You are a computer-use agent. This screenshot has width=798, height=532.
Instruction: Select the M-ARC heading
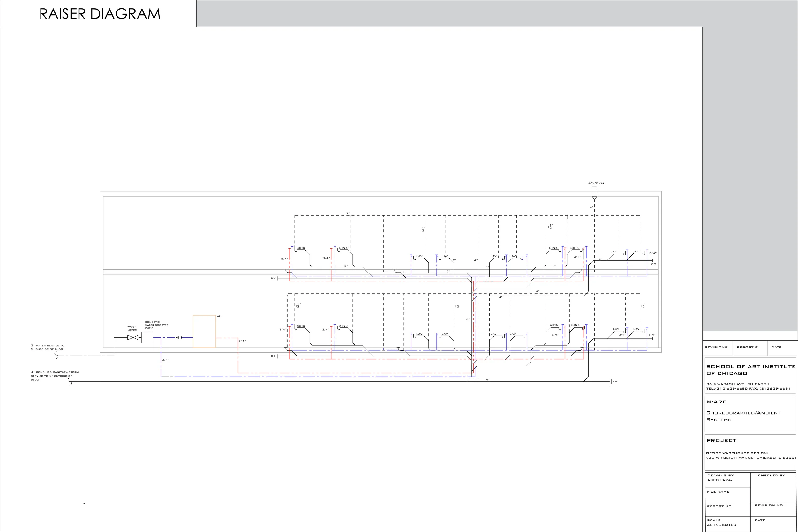(717, 402)
